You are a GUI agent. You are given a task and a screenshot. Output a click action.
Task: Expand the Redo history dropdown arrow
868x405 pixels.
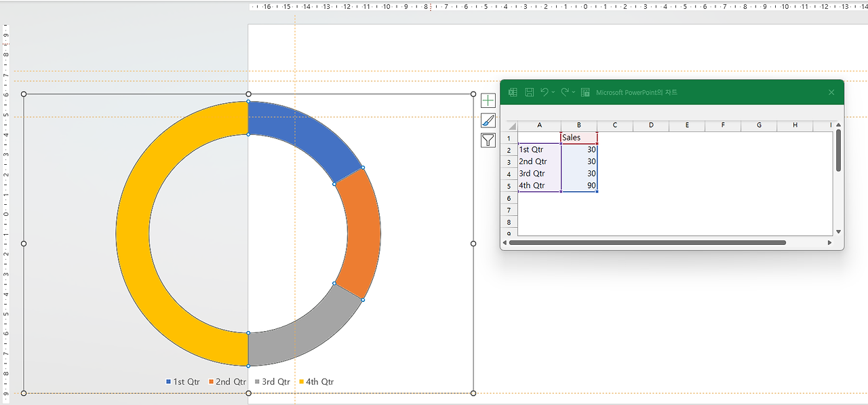[574, 92]
